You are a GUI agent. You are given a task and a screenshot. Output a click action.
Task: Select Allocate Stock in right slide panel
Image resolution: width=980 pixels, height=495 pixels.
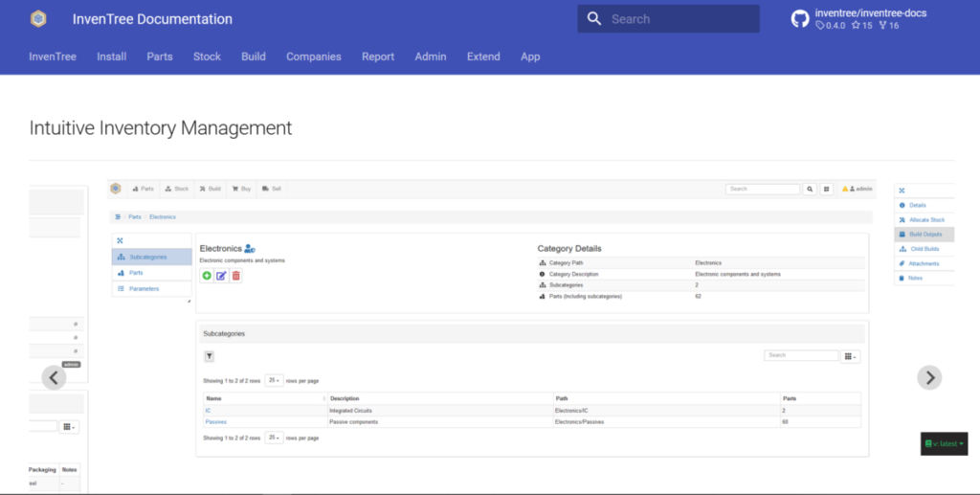[x=924, y=220]
